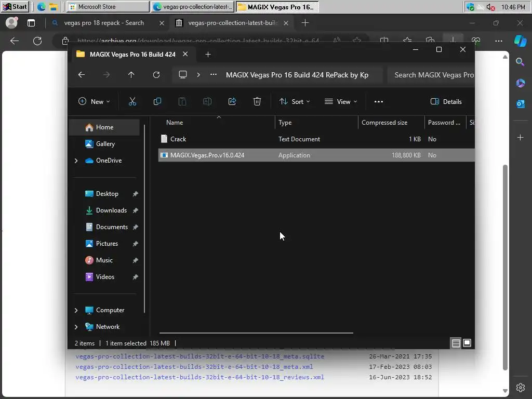Close the MAGIX Vegas Pro 16 Build 424 tab
This screenshot has width=532, height=399.
click(185, 54)
